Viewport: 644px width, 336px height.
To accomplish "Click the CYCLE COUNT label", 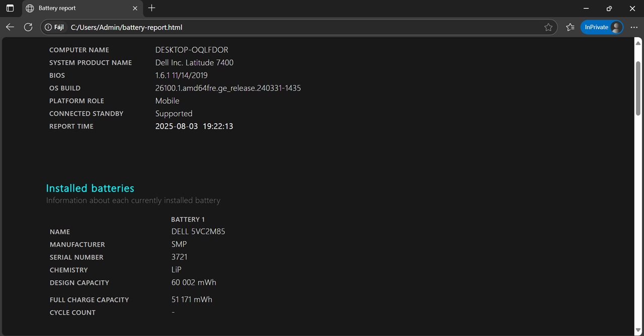I will [72, 312].
